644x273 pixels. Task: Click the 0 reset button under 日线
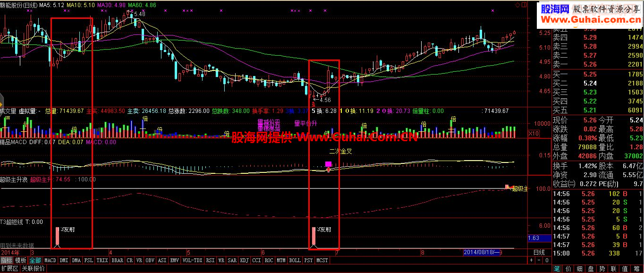547,260
